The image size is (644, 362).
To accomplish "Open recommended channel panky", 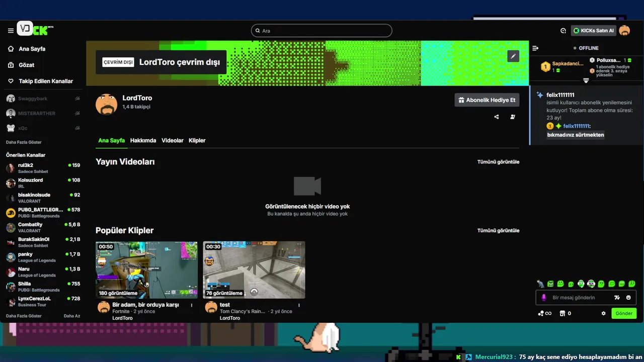I will [x=43, y=257].
